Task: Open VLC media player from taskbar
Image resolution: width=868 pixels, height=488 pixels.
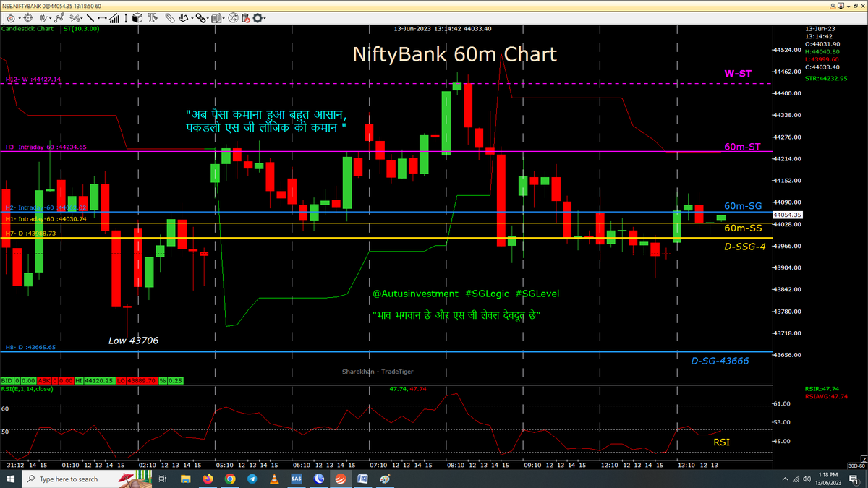Action: point(274,479)
